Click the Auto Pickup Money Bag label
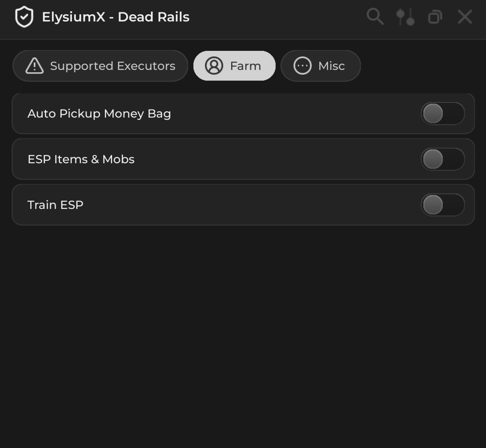 (99, 114)
